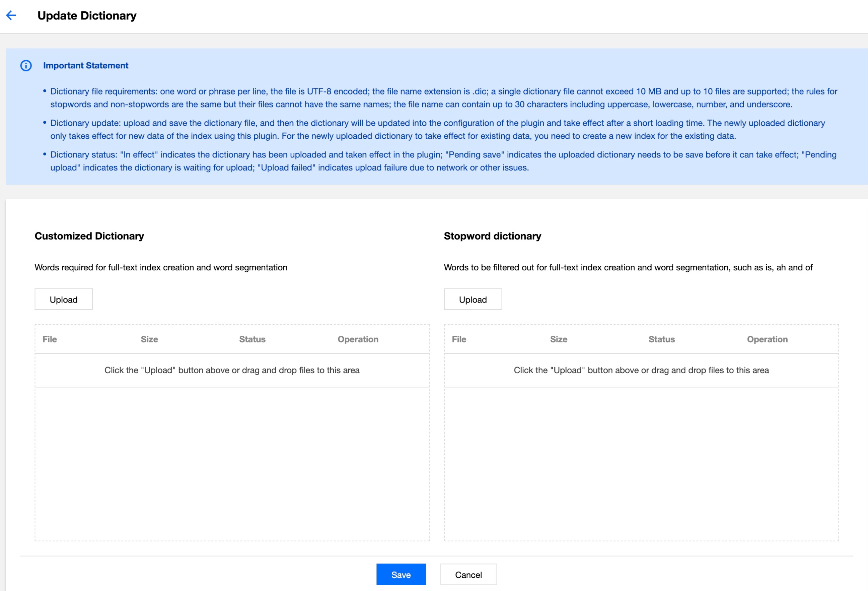Upload a Customized Dictionary file
The height and width of the screenshot is (591, 868).
[x=64, y=299]
